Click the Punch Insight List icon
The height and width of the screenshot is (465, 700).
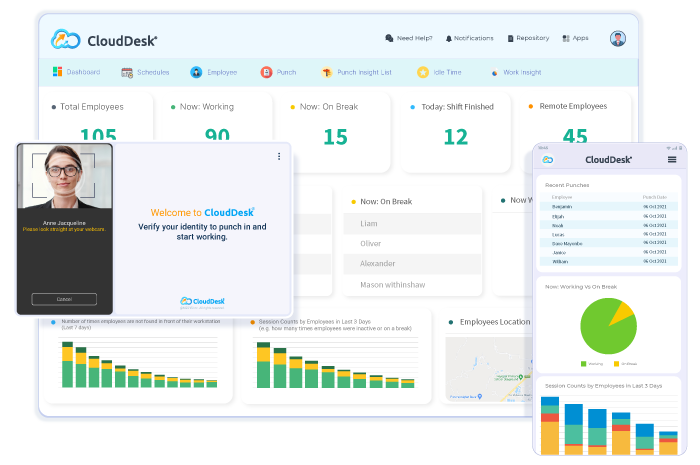click(327, 72)
